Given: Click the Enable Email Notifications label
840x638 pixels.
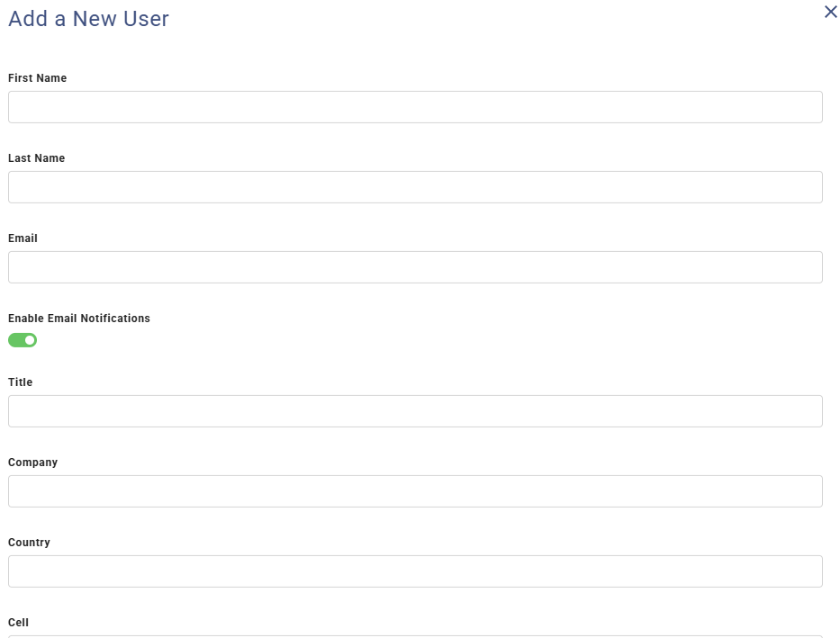Looking at the screenshot, I should click(x=79, y=318).
